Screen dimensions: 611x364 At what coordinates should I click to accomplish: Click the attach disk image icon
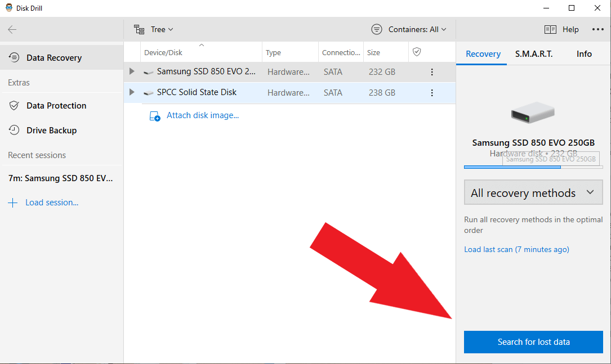(x=155, y=116)
